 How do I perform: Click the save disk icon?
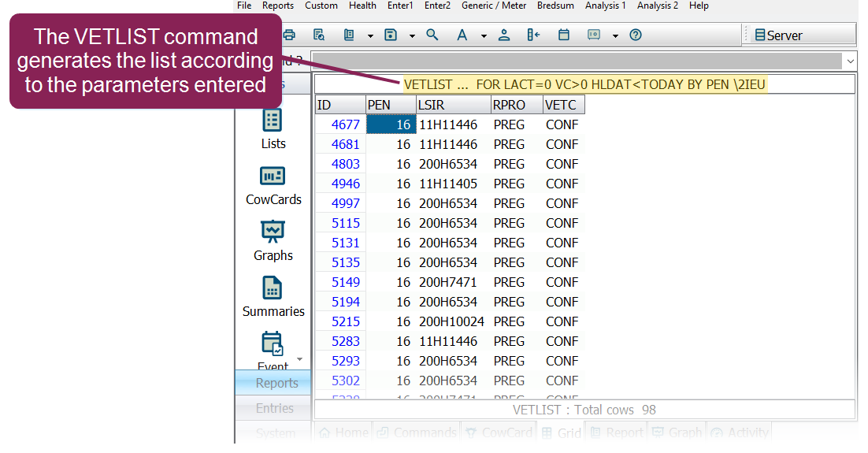pyautogui.click(x=391, y=35)
